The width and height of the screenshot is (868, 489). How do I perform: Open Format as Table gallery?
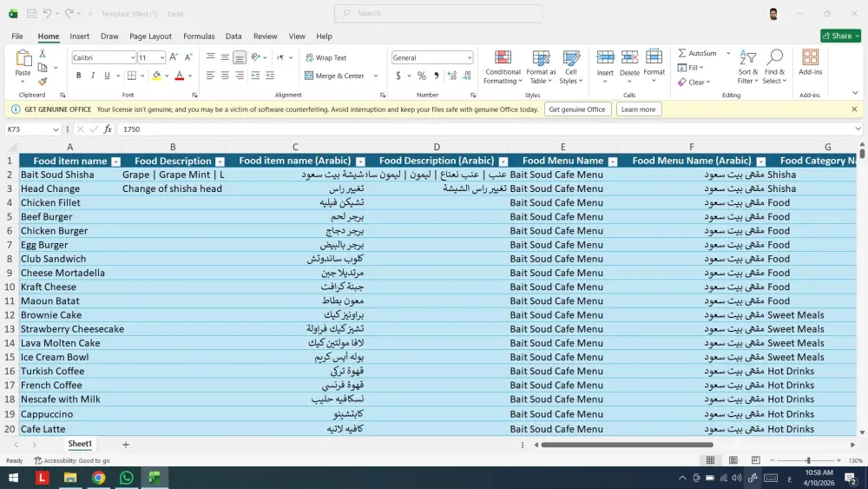[x=541, y=67]
